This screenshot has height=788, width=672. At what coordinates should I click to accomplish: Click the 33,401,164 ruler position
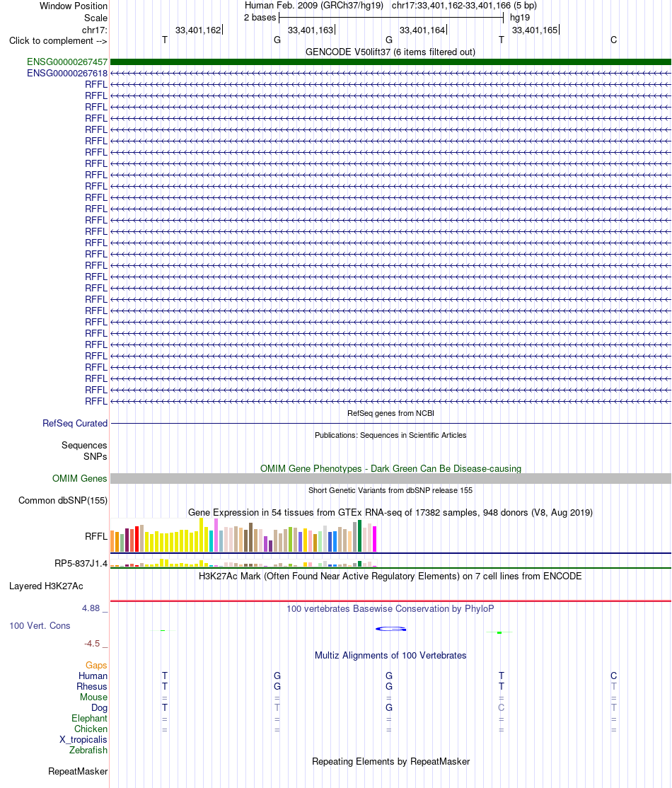click(422, 30)
